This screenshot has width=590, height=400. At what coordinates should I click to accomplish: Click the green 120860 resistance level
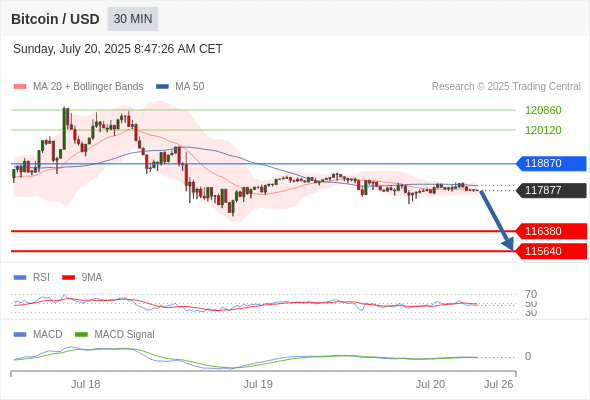[543, 110]
